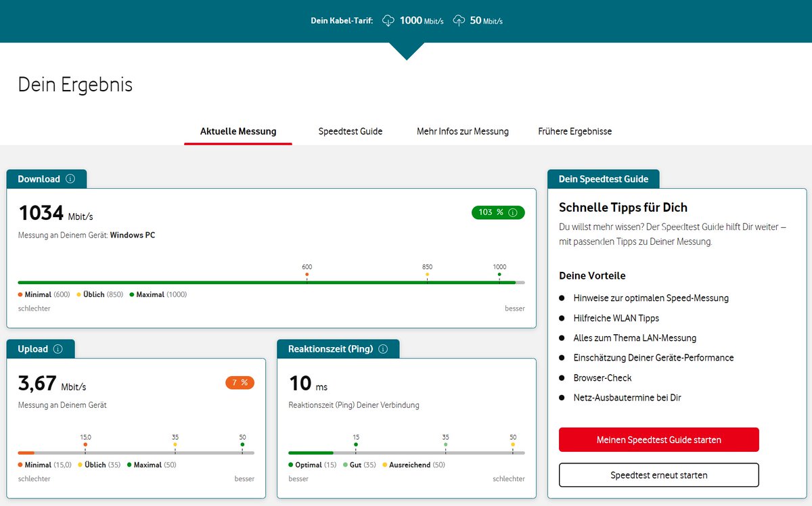Click Üblich (35) upload legend entry
Image resolution: width=812 pixels, height=506 pixels.
pos(99,465)
